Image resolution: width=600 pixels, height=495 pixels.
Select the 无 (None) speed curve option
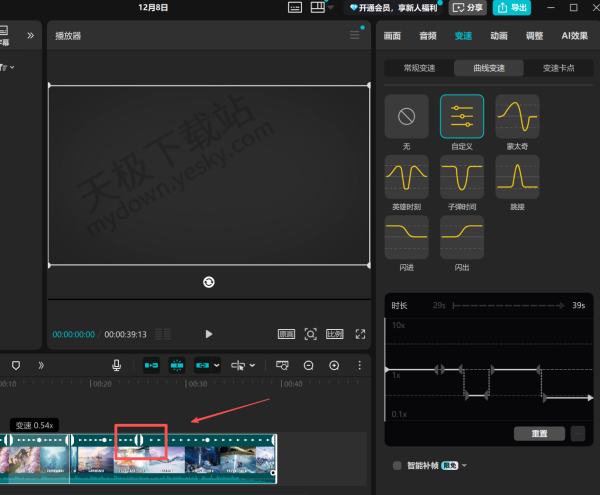click(406, 117)
